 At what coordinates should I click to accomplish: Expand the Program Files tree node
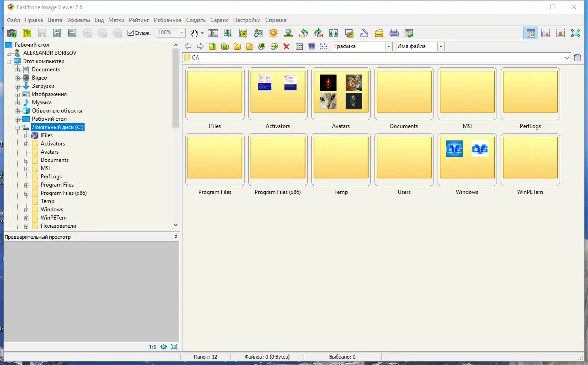coord(27,185)
